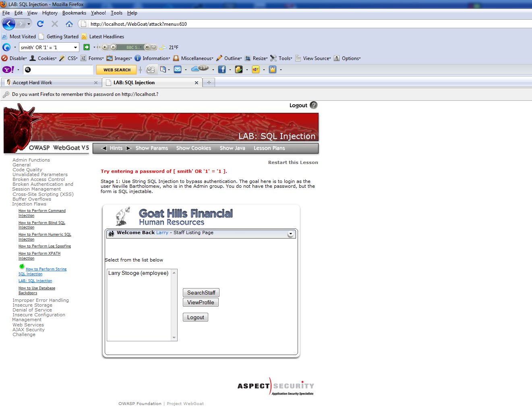Viewport: 532px width, 407px height.
Task: Open the Resize web developer menu
Action: click(256, 58)
